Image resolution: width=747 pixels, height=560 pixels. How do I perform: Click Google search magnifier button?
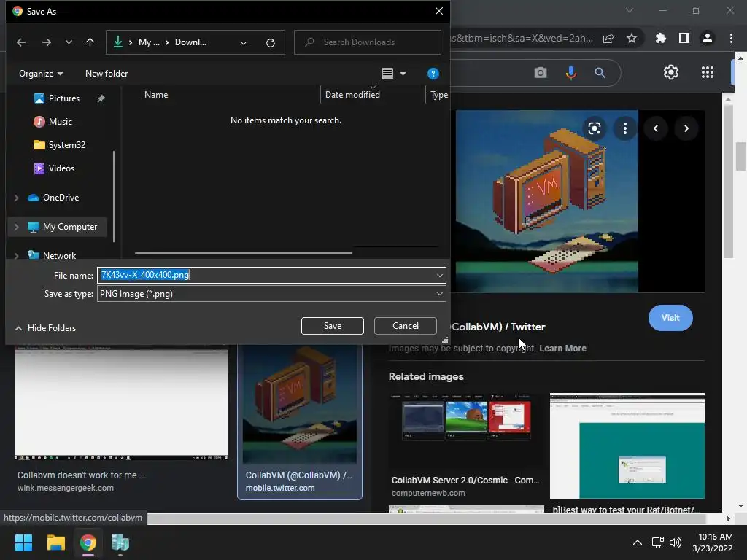[x=600, y=72]
